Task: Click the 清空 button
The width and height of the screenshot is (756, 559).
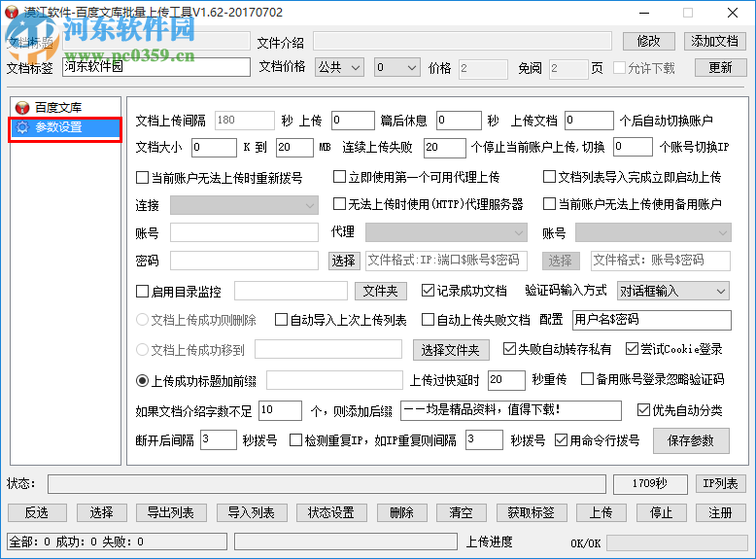Action: point(461,512)
